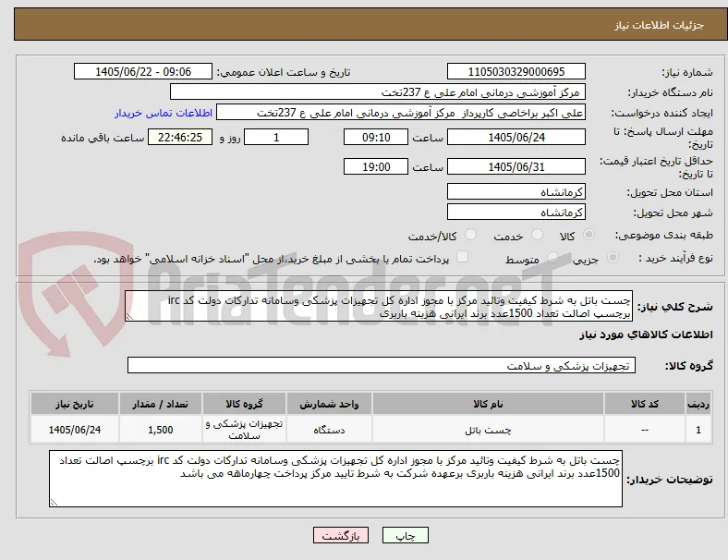This screenshot has width=728, height=560.
Task: Click the شرح کلی نیاز description text area
Action: click(x=379, y=307)
